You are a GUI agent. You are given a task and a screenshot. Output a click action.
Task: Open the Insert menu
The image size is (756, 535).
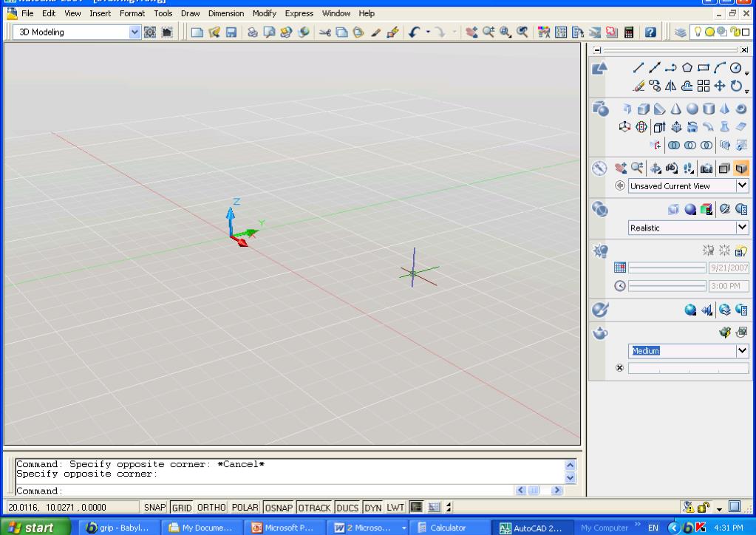(101, 13)
